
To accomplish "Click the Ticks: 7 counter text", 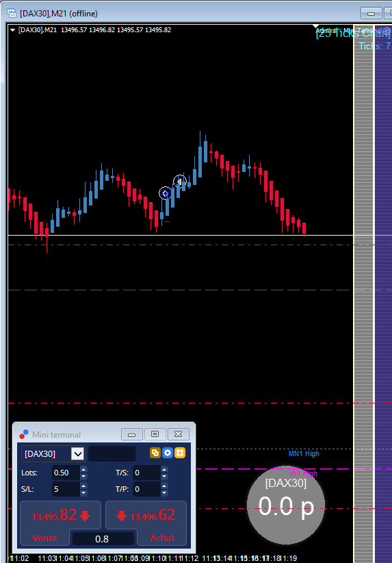I will point(374,47).
